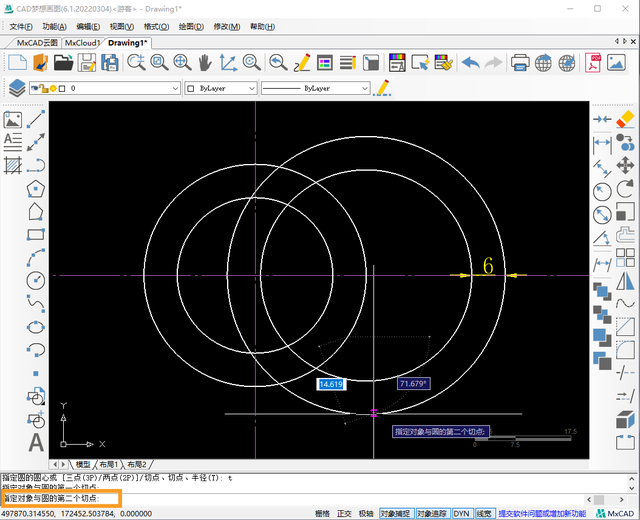640x520 pixels.
Task: Select the Polygon drawing tool
Action: (36, 188)
